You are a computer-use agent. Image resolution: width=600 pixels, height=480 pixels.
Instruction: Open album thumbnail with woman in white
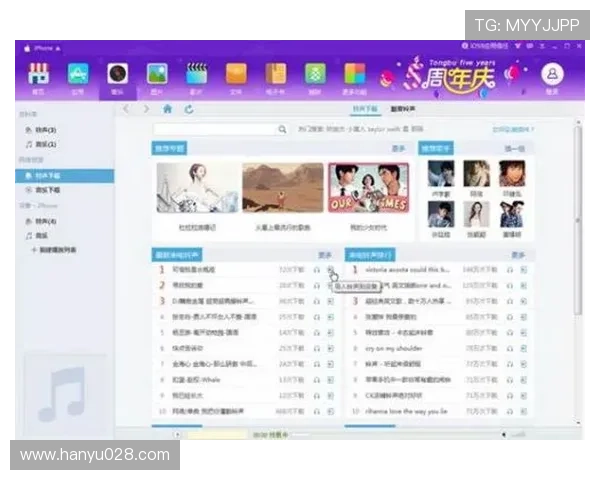pyautogui.click(x=197, y=188)
